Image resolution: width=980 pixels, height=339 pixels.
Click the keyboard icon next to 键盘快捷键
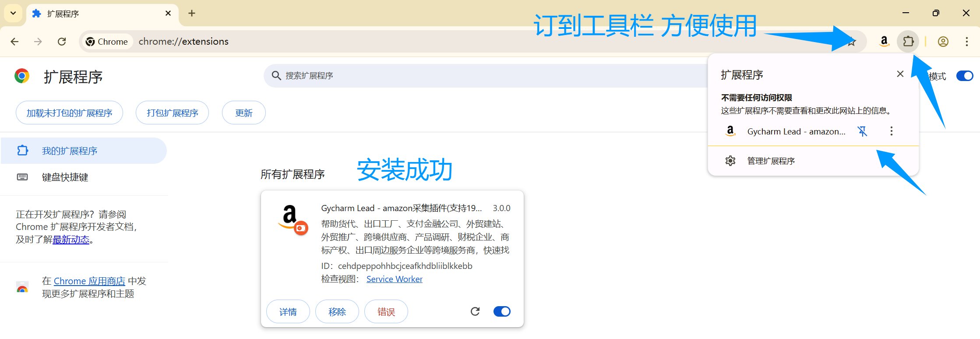click(x=22, y=177)
